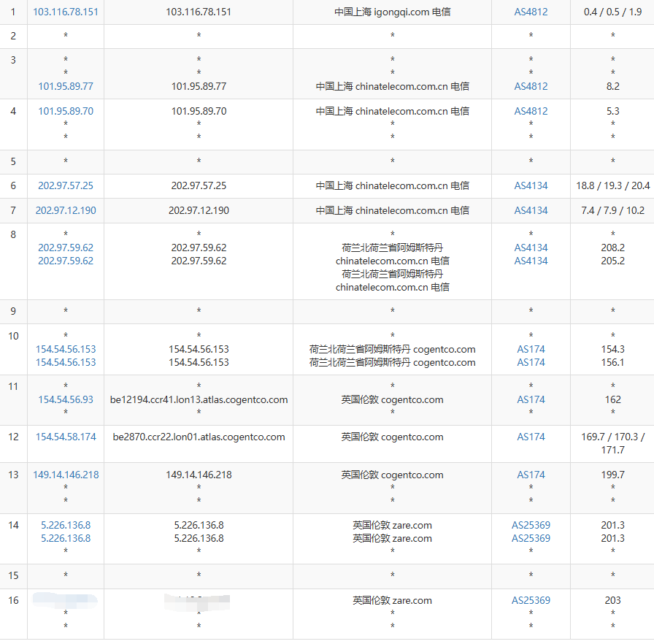Open IP link 154.54.58.174 in hop 12
The height and width of the screenshot is (644, 654).
tap(66, 437)
